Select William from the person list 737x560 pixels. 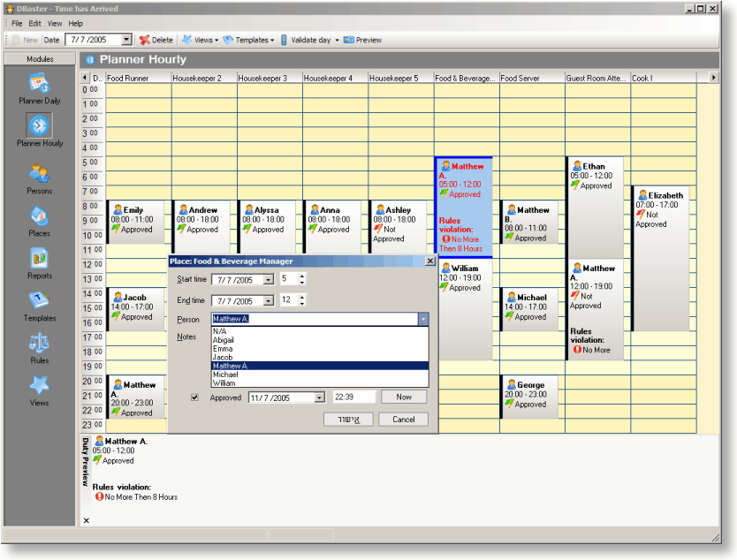pyautogui.click(x=224, y=383)
